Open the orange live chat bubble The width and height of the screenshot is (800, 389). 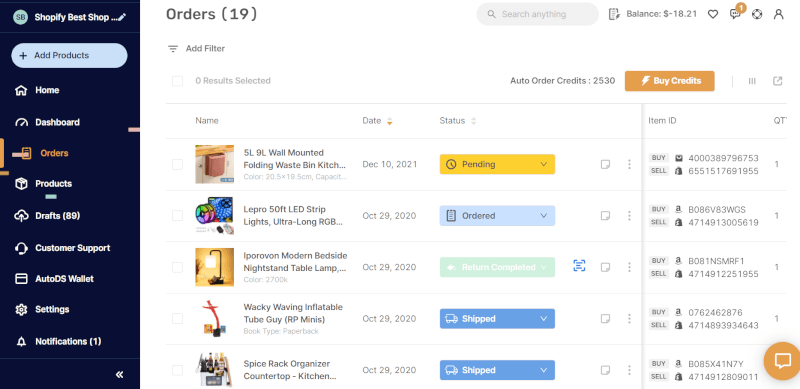tap(782, 361)
